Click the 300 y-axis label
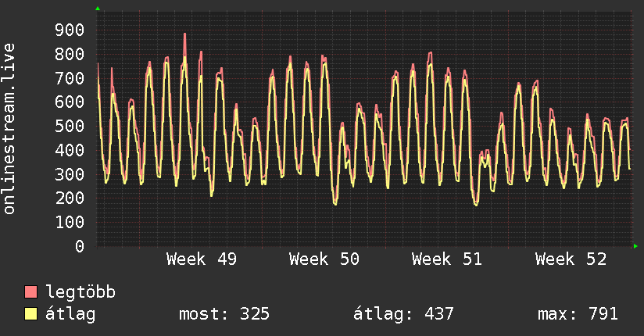The width and height of the screenshot is (644, 336). pyautogui.click(x=70, y=174)
